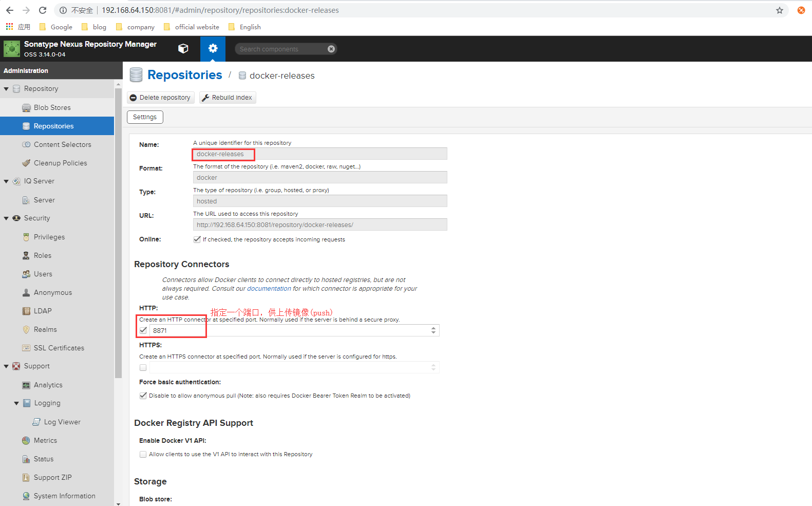This screenshot has height=506, width=812.
Task: Click the Blob Stores icon
Action: [x=26, y=107]
